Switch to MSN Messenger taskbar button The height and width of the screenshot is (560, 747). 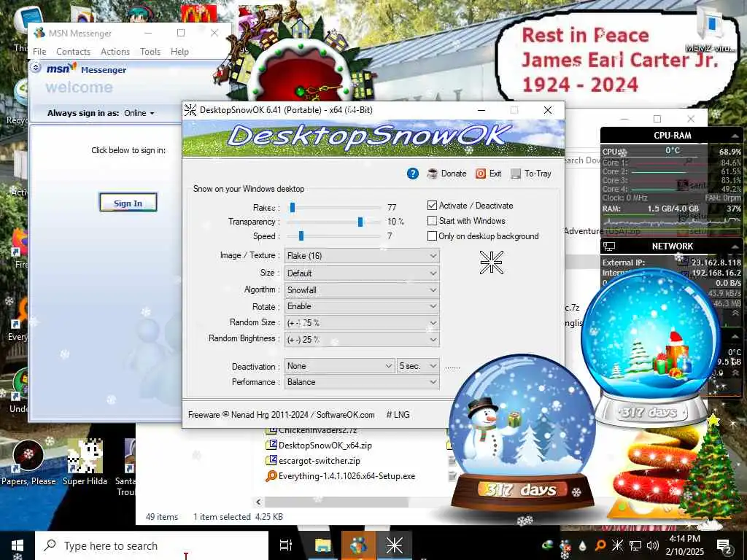[x=358, y=545]
